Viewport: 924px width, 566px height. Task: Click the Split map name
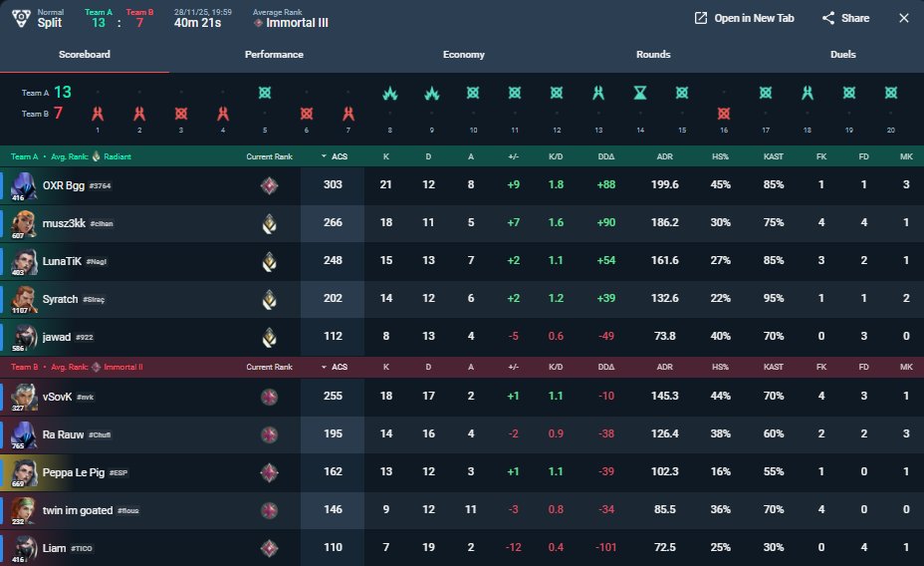50,22
